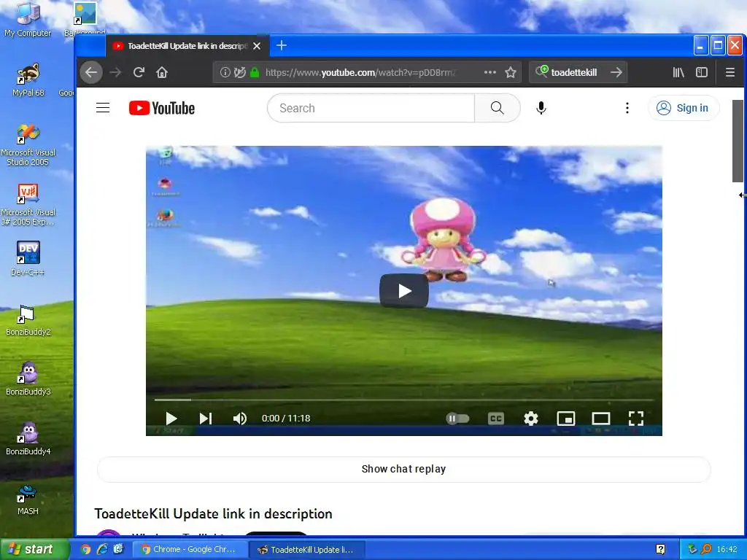Viewport: 747px width, 560px height.
Task: Select Dev-C++ desktop icon
Action: pos(28,259)
